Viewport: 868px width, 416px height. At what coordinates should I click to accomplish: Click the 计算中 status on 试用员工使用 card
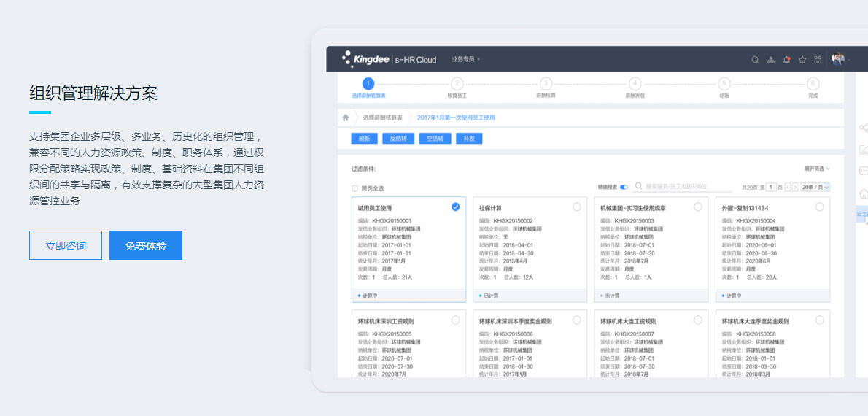[x=368, y=296]
